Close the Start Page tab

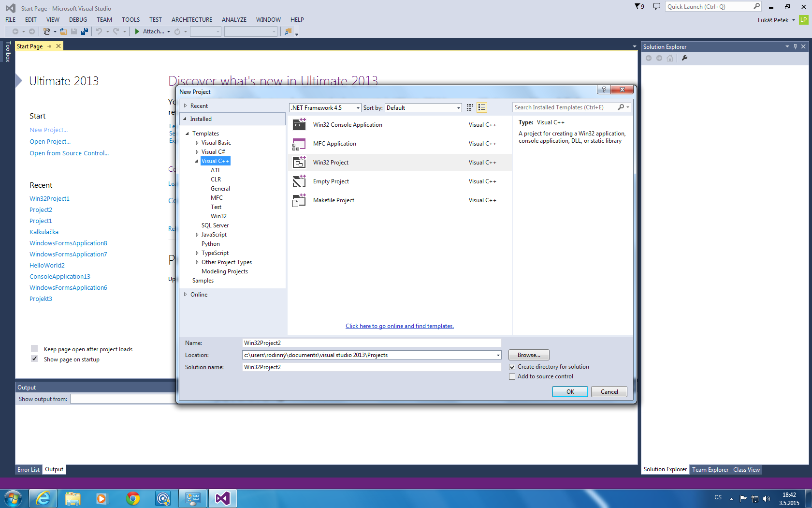click(58, 46)
